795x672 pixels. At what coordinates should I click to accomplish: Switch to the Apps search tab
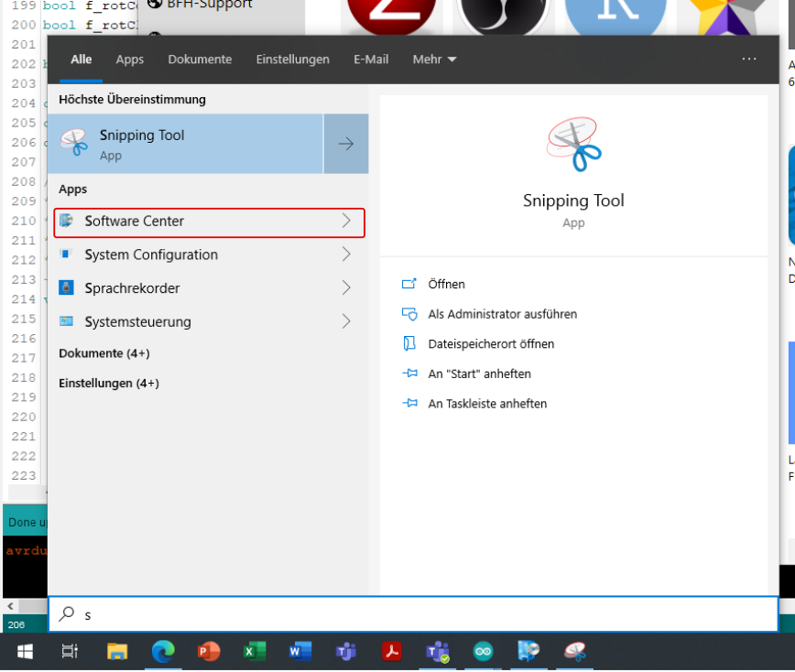coord(130,60)
